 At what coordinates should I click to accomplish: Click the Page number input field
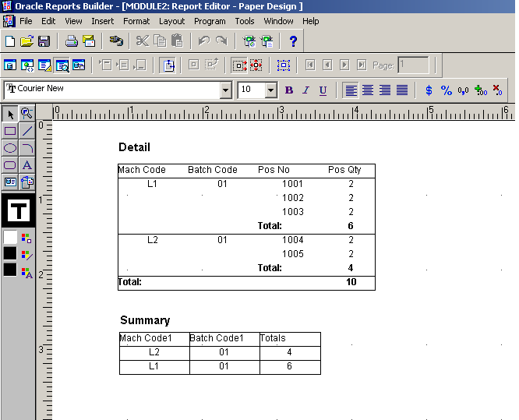click(413, 65)
